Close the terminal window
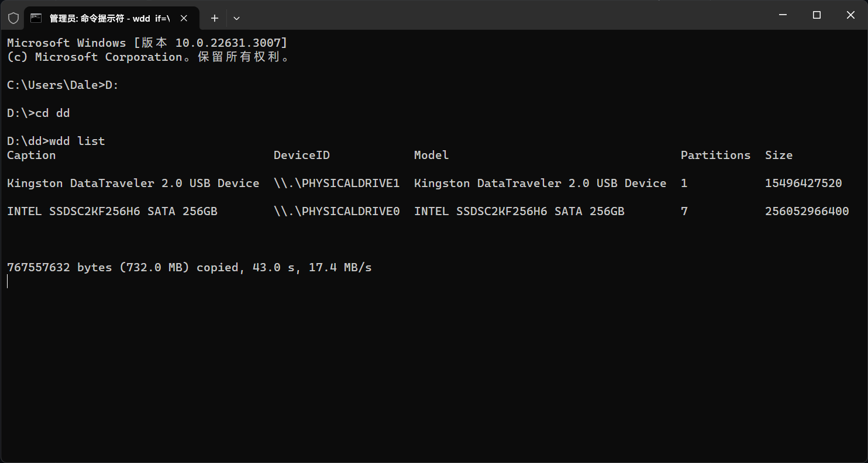868x463 pixels. point(851,15)
